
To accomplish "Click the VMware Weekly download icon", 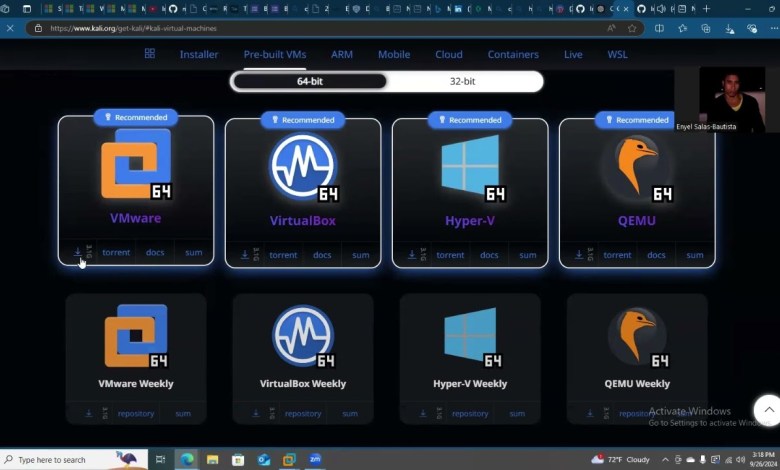I will (89, 413).
